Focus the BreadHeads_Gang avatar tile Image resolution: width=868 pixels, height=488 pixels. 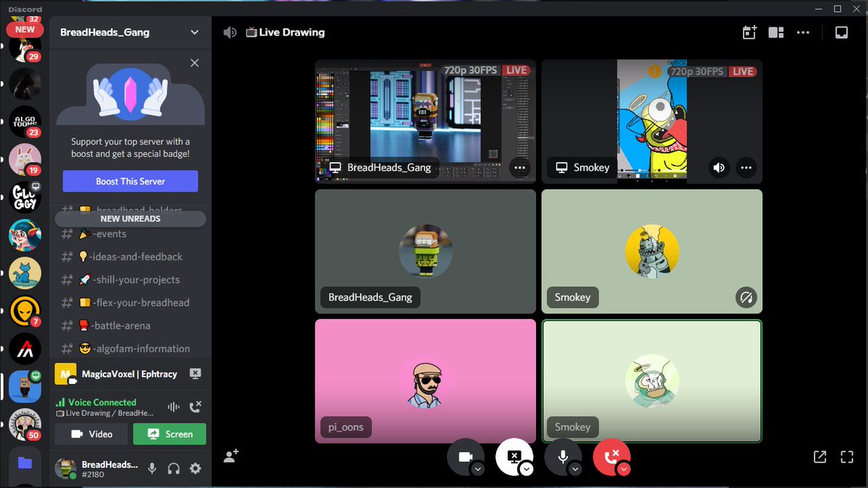pos(425,251)
